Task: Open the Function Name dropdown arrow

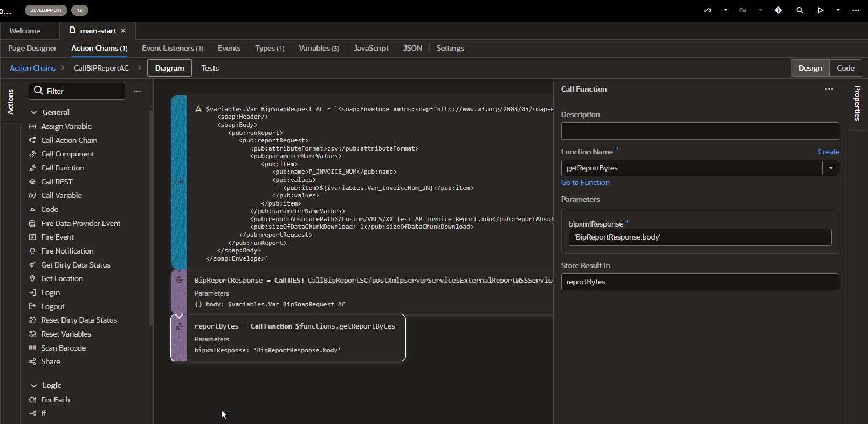Action: pyautogui.click(x=831, y=168)
